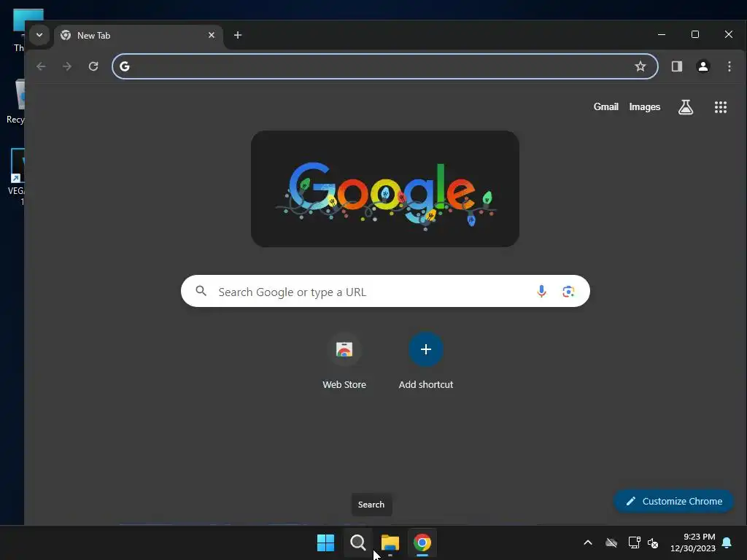The height and width of the screenshot is (560, 747).
Task: Click the Google holiday lights doodle
Action: [385, 189]
